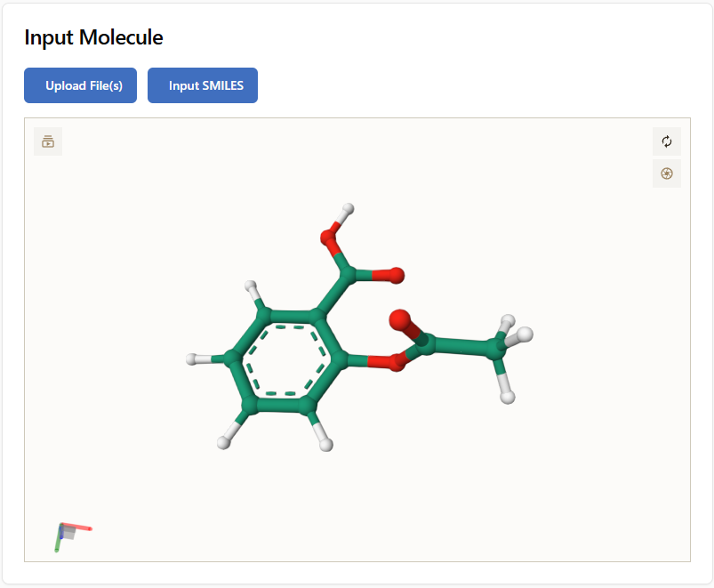
Task: Click the Upload File(s) button
Action: pyautogui.click(x=80, y=85)
